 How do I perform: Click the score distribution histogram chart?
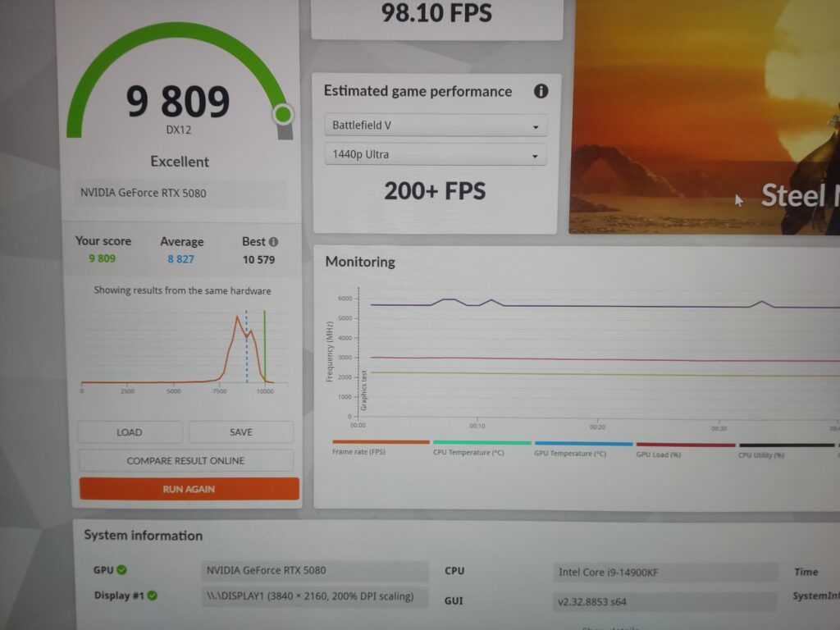point(183,351)
